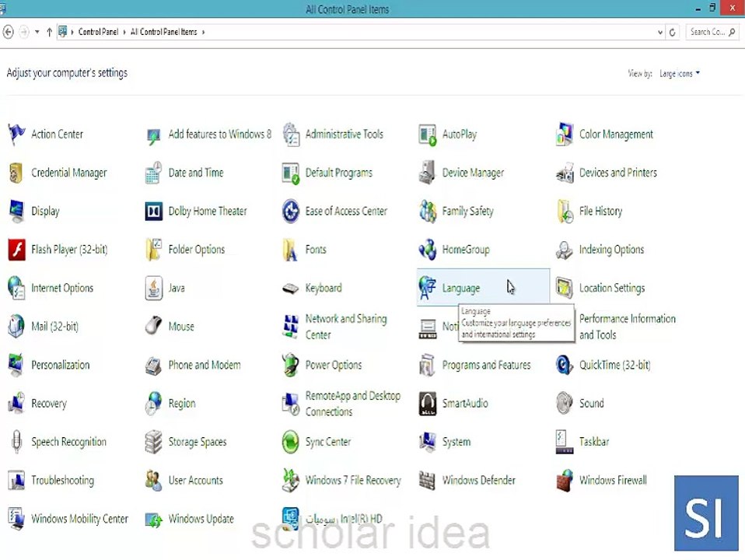Viewport: 745px width, 560px height.
Task: Click the Search Control Panel box
Action: coord(712,33)
